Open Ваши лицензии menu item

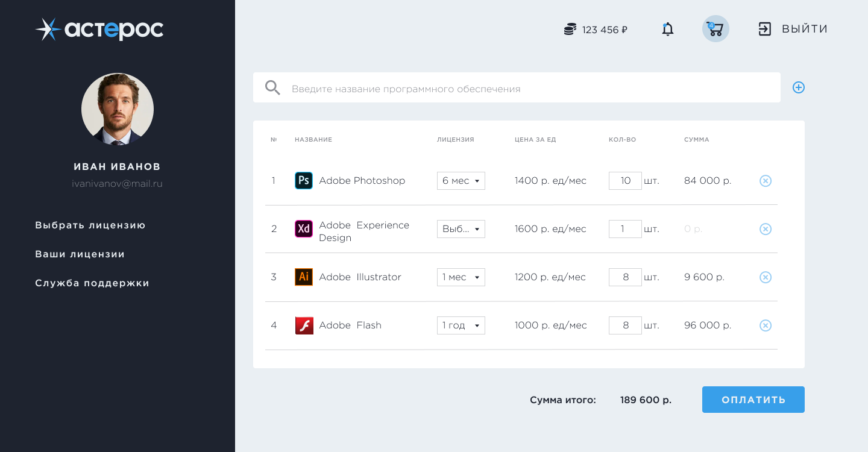point(80,254)
